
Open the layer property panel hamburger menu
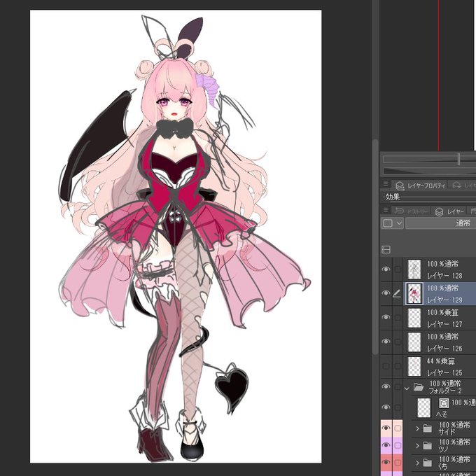point(386,184)
